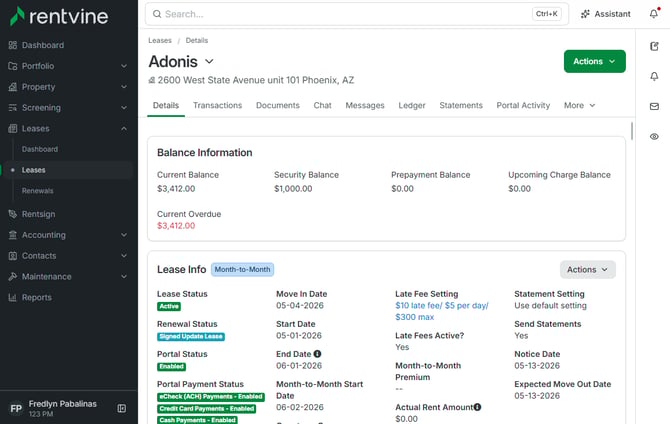
Task: Click the Ctrl+K shortcut hint
Action: [x=547, y=14]
